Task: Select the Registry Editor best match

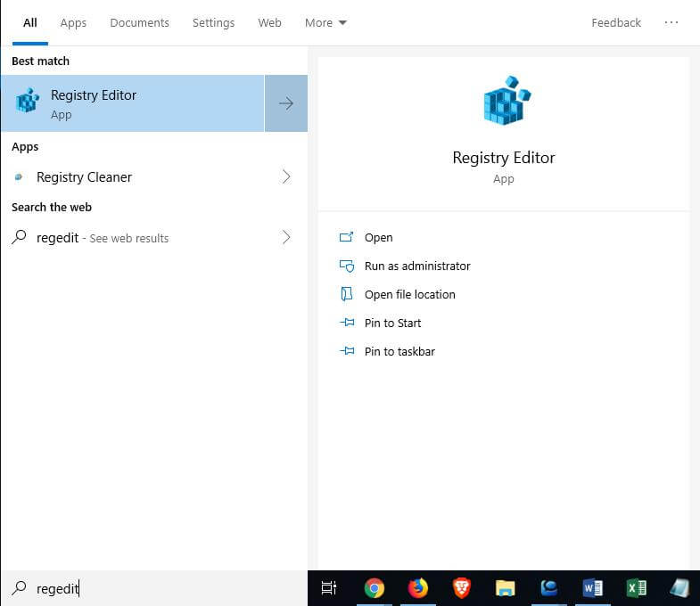Action: click(133, 103)
